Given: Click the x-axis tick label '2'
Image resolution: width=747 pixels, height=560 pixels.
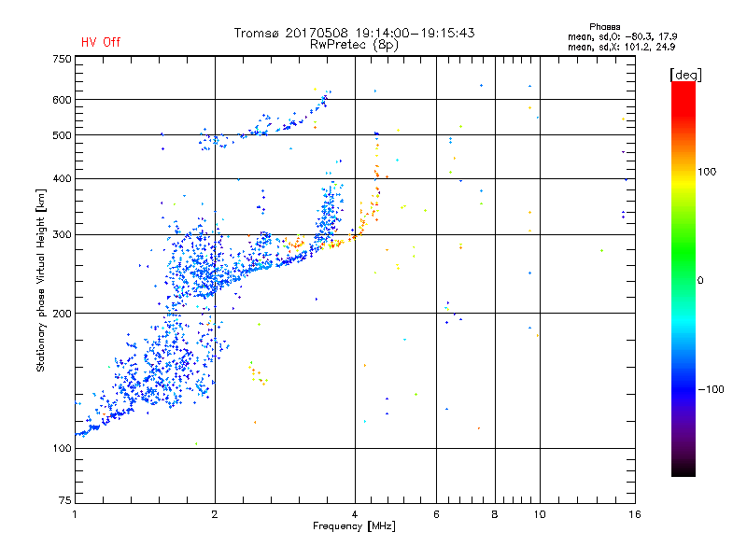Looking at the screenshot, I should pos(215,514).
